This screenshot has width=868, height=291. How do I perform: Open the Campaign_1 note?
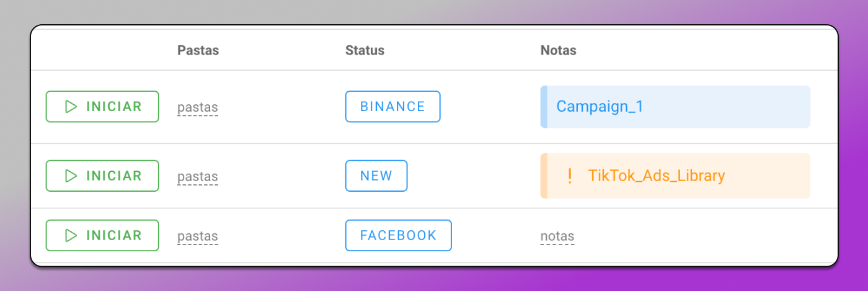click(x=675, y=107)
